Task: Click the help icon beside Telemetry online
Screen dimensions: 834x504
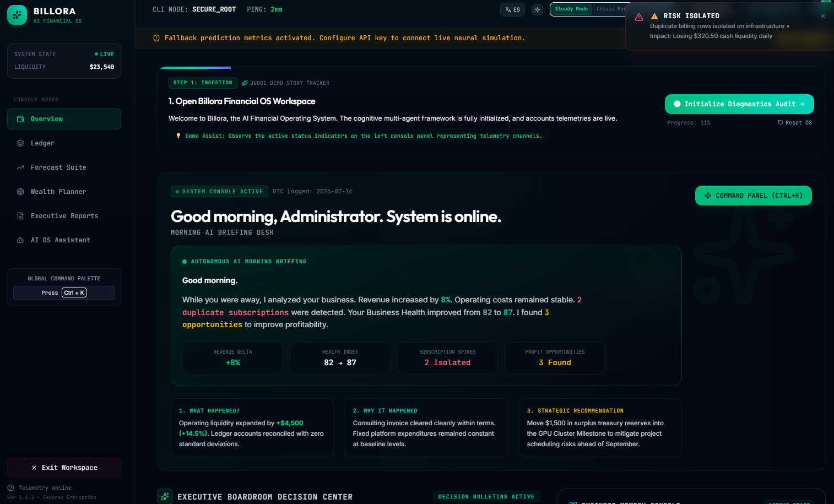Action: pos(10,487)
